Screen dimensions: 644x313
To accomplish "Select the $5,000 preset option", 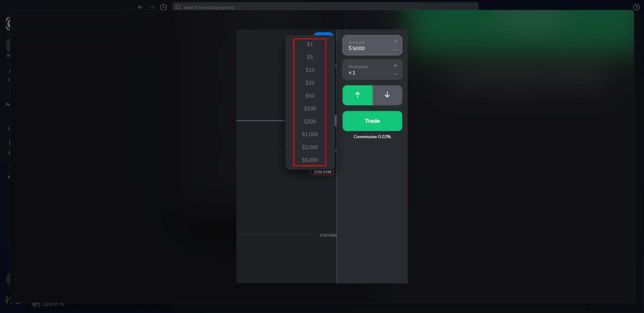I will tap(310, 160).
